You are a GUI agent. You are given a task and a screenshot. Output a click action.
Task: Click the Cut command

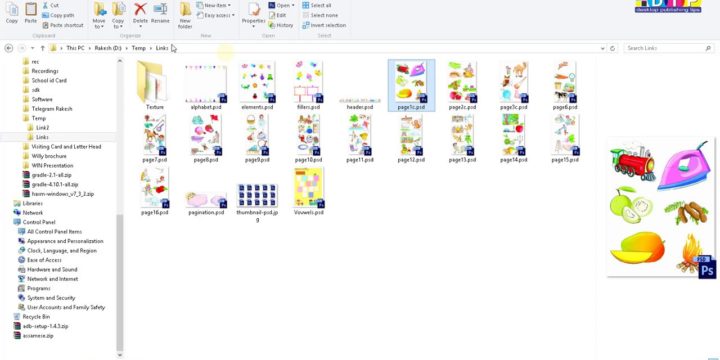click(x=51, y=6)
